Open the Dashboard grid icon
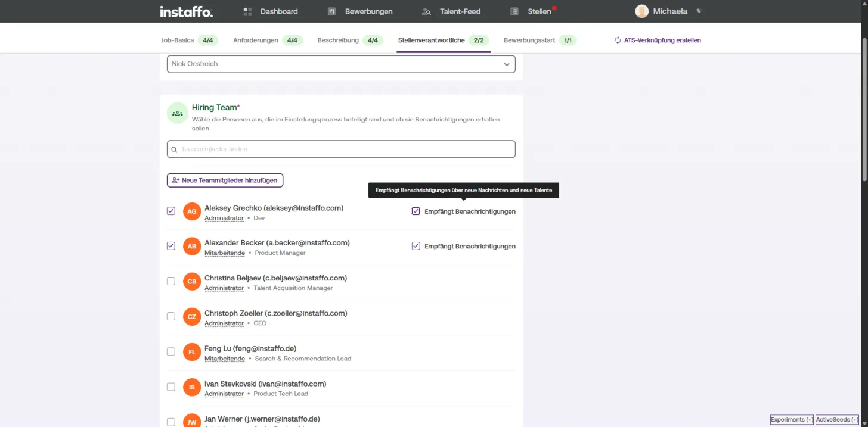The height and width of the screenshot is (427, 868). coord(248,11)
